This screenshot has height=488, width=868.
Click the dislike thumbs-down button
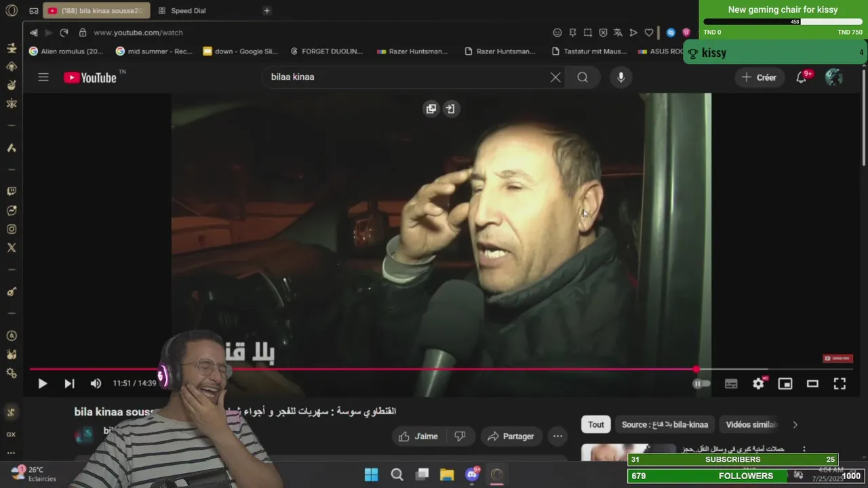click(460, 436)
